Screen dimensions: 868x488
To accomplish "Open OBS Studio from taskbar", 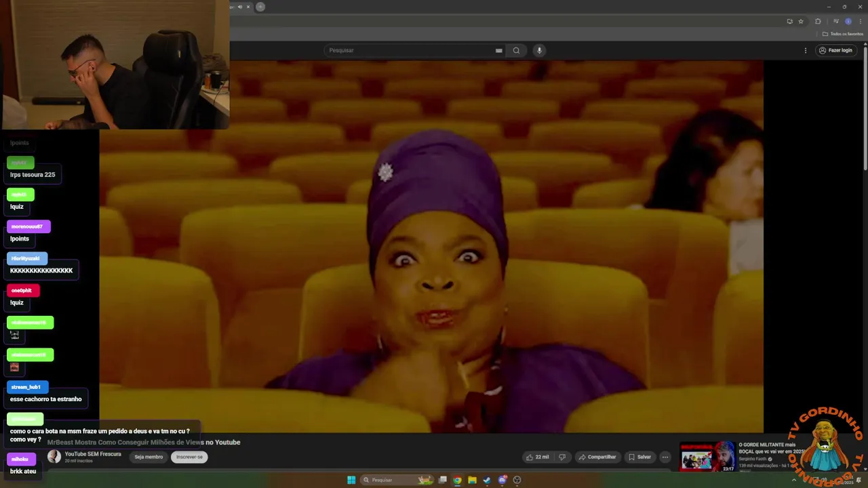I will 517,480.
